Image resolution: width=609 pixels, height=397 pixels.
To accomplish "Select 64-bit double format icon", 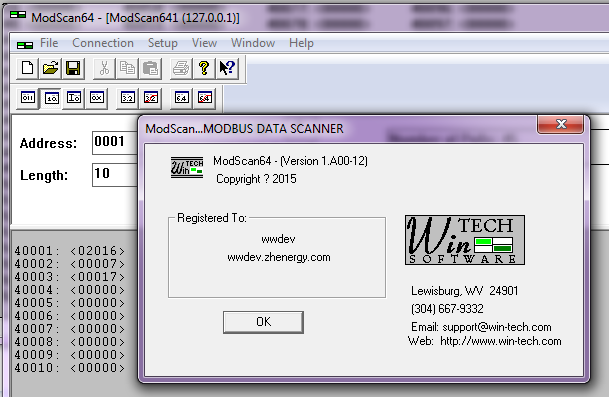I will point(181,98).
